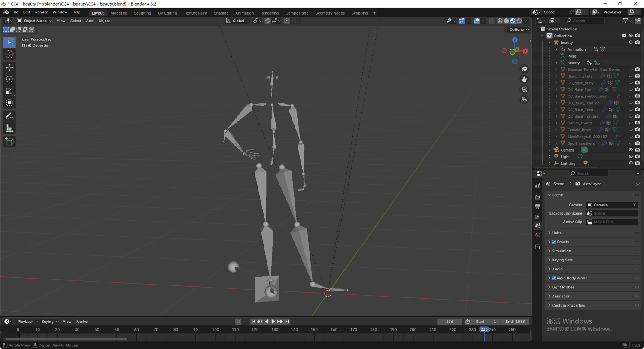Play the animation forward
644x349 pixels.
[273, 322]
